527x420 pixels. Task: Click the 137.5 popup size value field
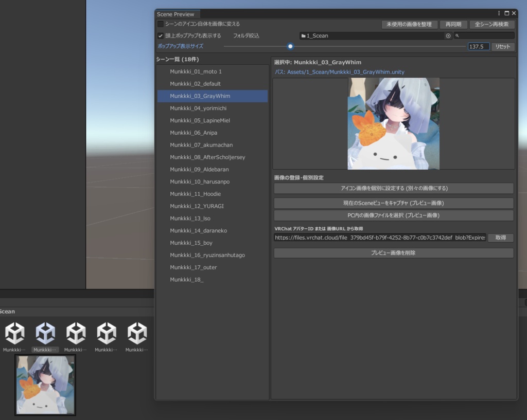click(479, 47)
